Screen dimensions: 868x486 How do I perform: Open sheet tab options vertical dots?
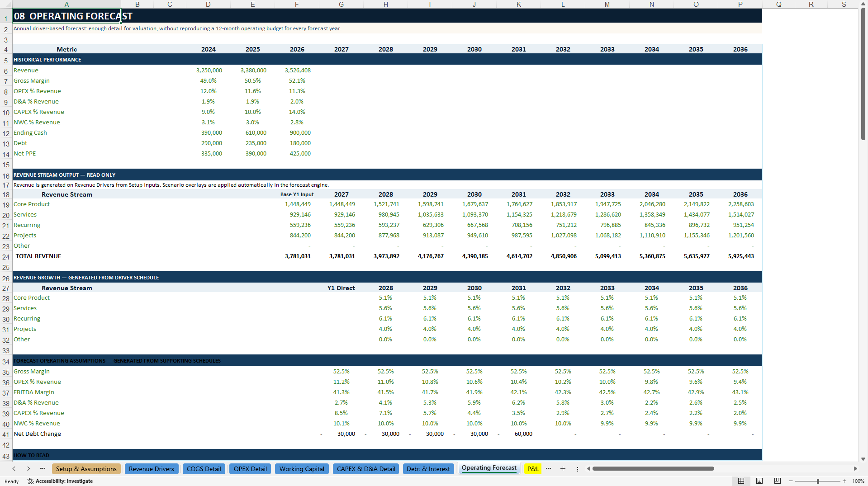click(x=578, y=469)
